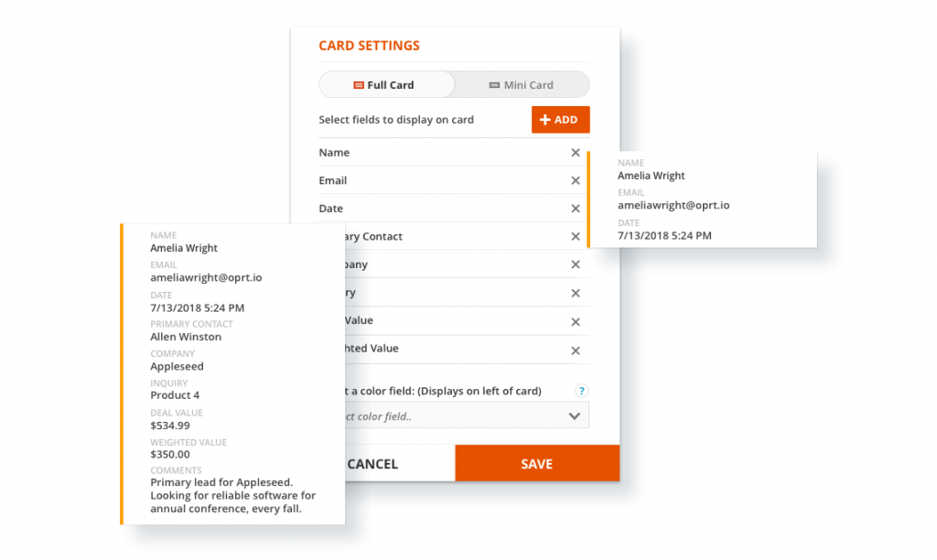Viewport: 937px width, 560px height.
Task: Remove the Email field with its X icon
Action: [x=576, y=181]
